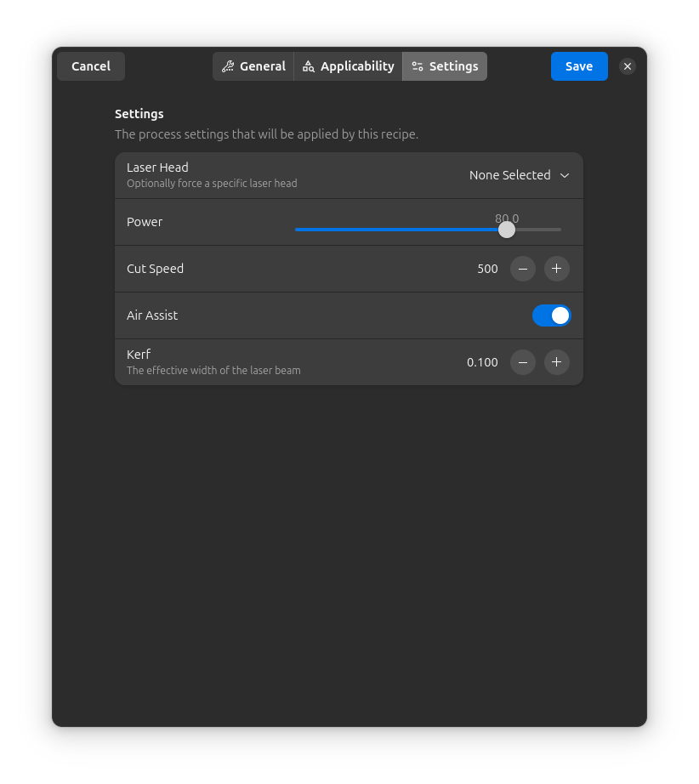
Task: Click the sliders icon on the Settings tab
Action: [x=418, y=65]
